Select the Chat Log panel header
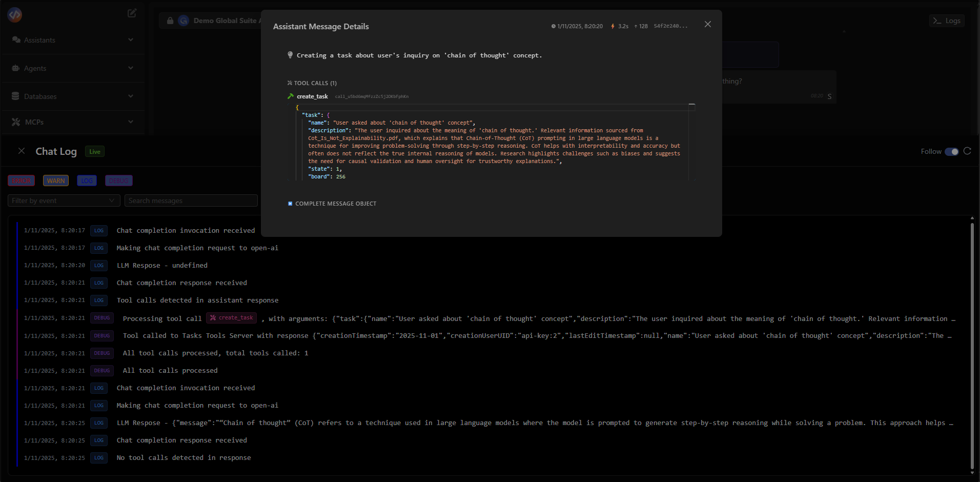Viewport: 980px width, 482px height. (56, 151)
